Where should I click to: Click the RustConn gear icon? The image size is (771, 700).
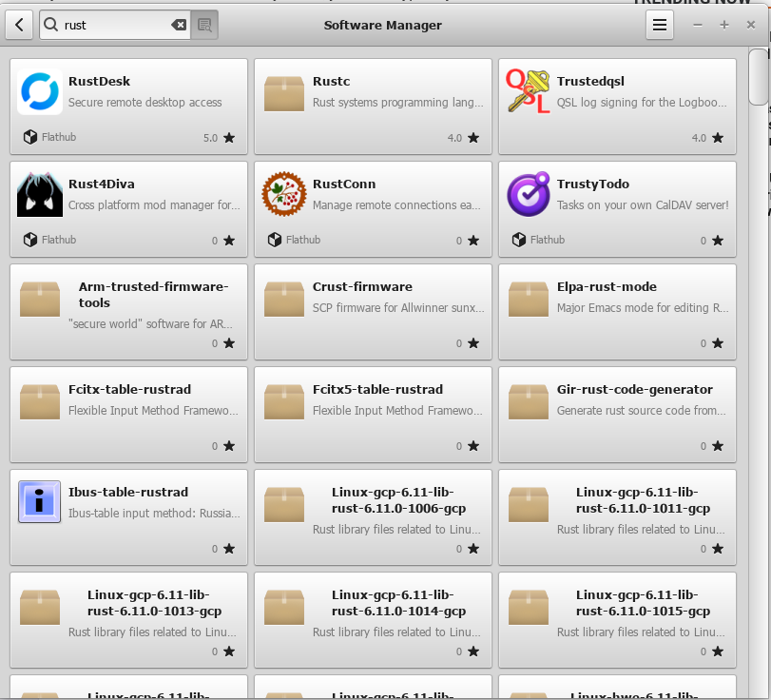(x=284, y=194)
